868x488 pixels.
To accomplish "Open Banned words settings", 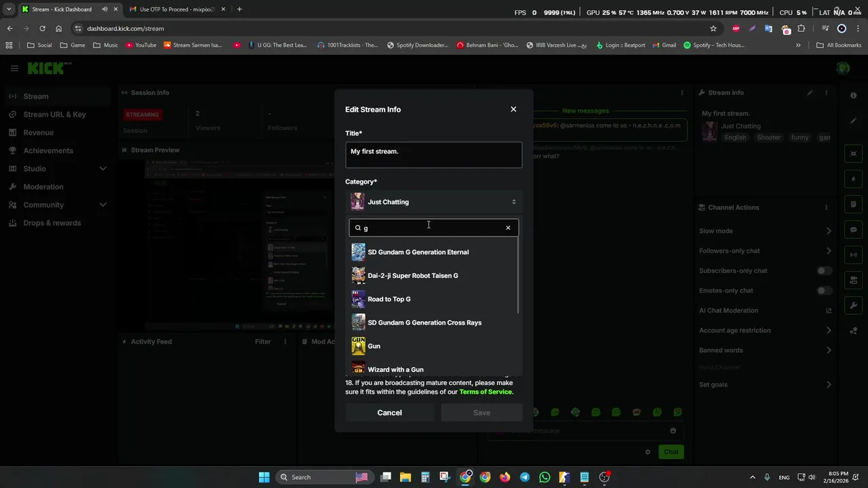I will coord(765,350).
